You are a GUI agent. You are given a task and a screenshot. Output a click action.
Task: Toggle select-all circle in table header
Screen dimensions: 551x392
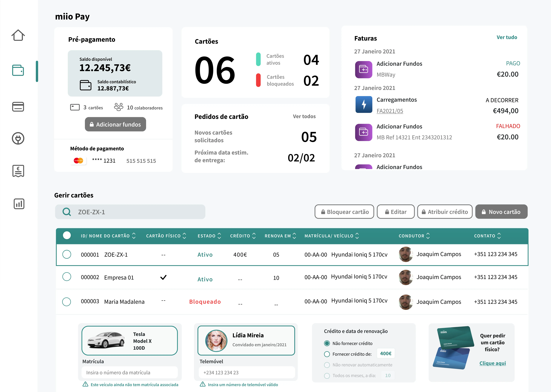tap(67, 235)
